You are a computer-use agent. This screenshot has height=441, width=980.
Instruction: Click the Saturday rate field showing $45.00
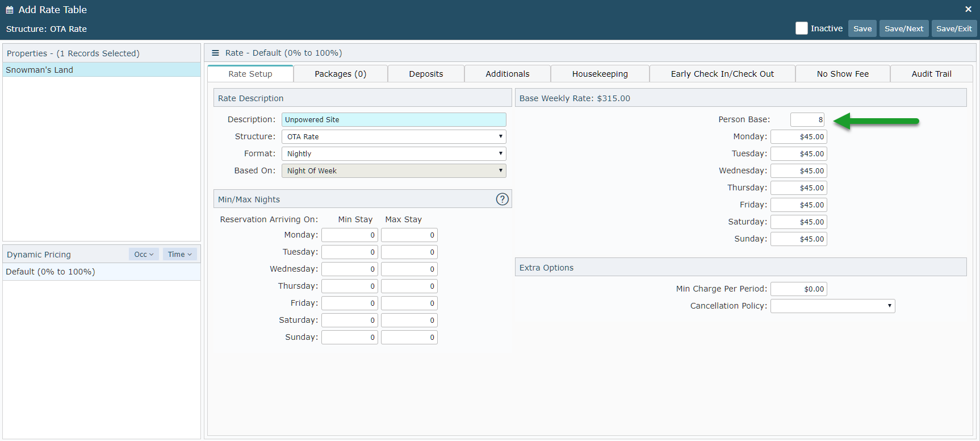(799, 222)
